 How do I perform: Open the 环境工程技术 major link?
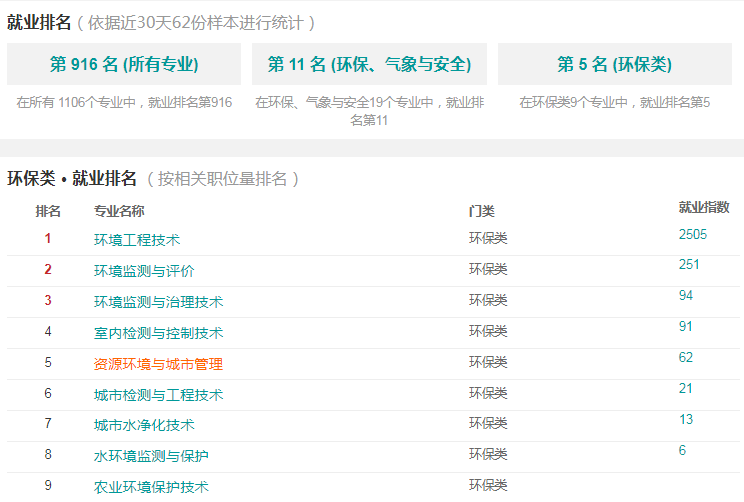137,240
